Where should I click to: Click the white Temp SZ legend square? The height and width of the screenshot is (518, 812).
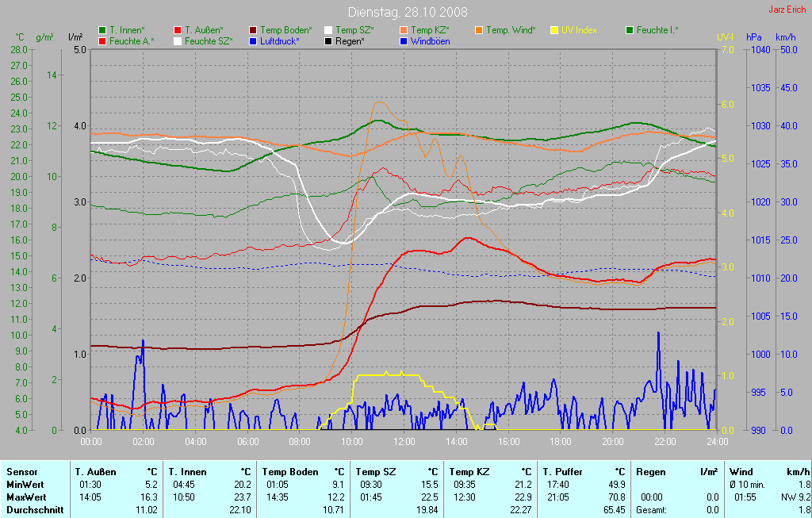(x=328, y=30)
